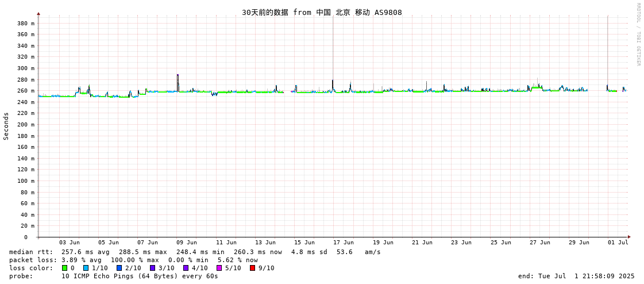Click the 257.6 ms avg value
This screenshot has height=284, width=644.
86,252
